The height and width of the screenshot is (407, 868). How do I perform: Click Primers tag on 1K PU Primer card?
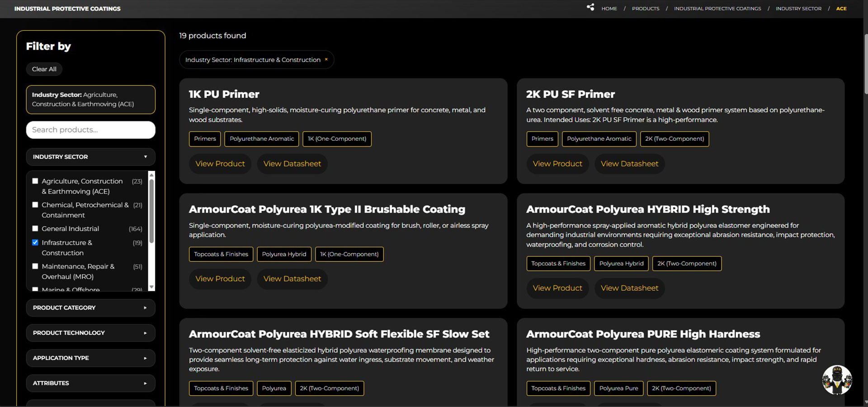pos(205,139)
